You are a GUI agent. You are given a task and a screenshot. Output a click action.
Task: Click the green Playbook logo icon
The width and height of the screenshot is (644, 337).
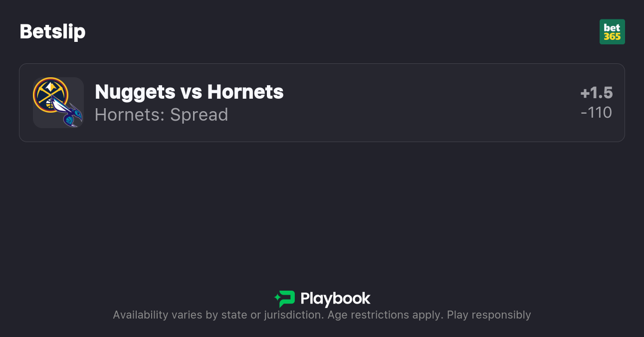tap(285, 299)
